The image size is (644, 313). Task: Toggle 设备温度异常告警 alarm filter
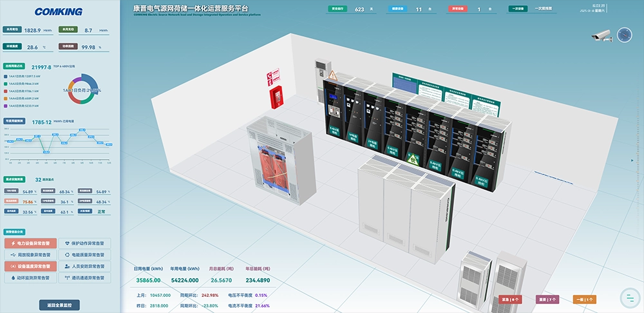tap(31, 266)
